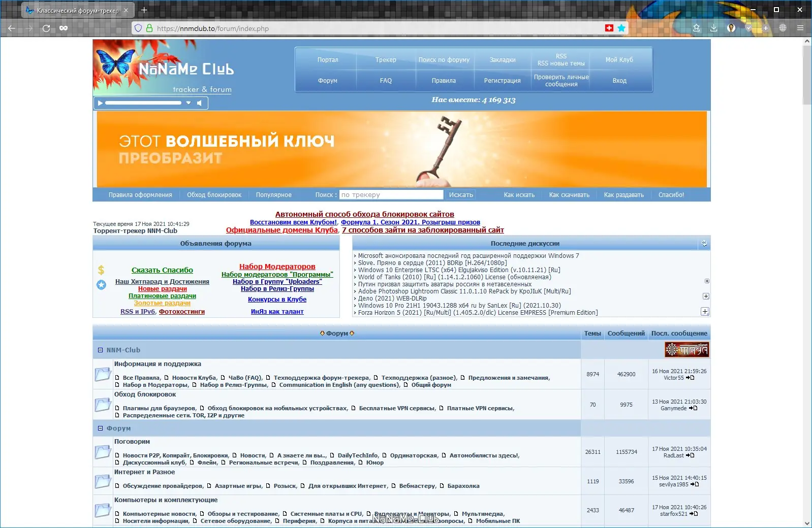Click the blue star badge icon
Viewport: 812px width, 528px height.
[x=101, y=285]
